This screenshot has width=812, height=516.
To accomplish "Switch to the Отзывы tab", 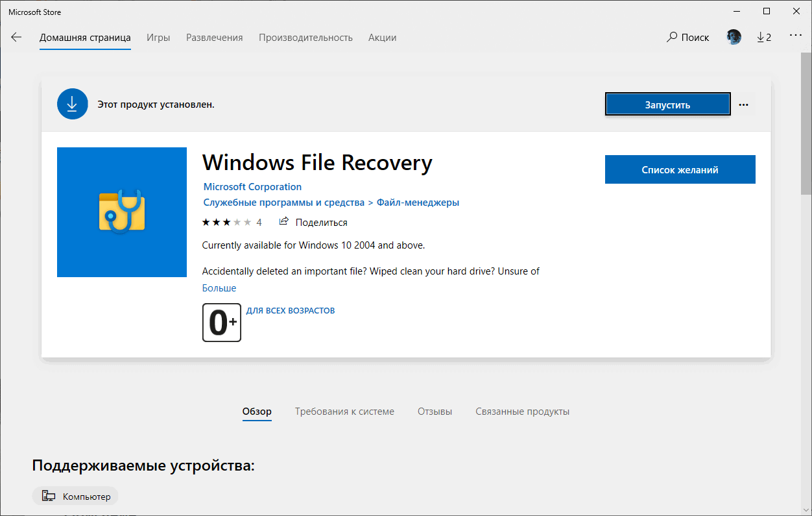I will coord(434,411).
